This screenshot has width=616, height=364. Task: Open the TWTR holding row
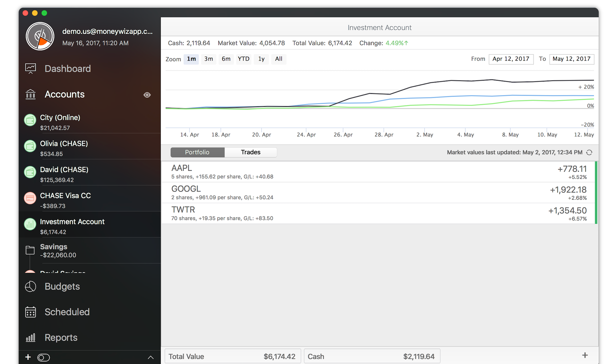(379, 214)
